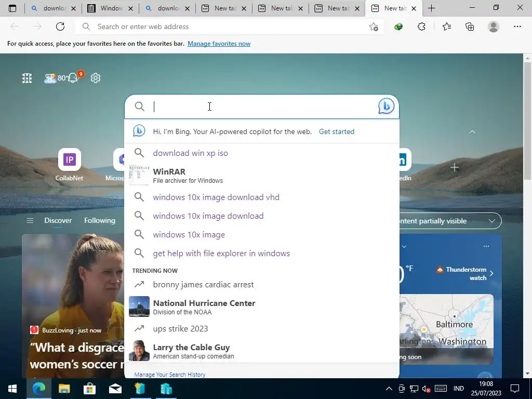Click the Bing chat icon in search box
This screenshot has height=399, width=532.
point(386,106)
